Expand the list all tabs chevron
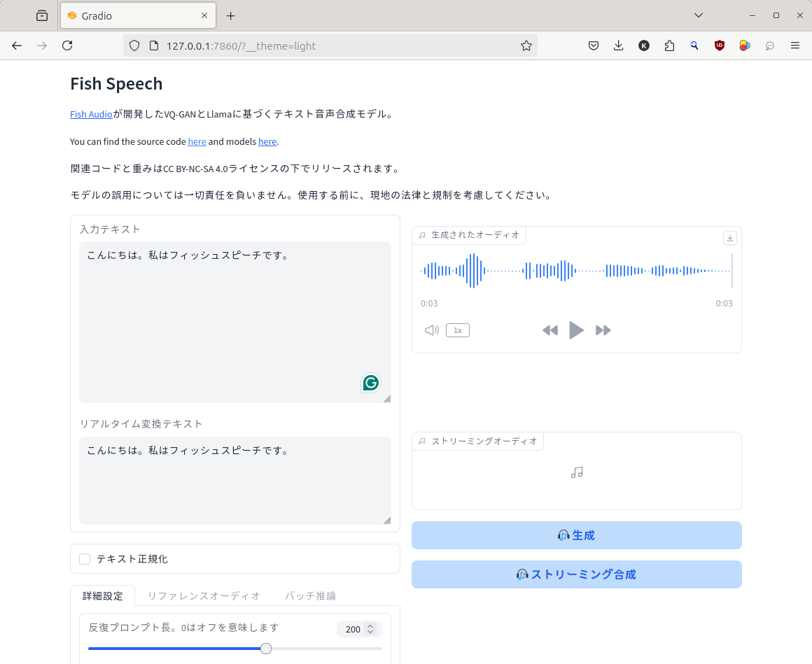The width and height of the screenshot is (812, 664). [699, 15]
